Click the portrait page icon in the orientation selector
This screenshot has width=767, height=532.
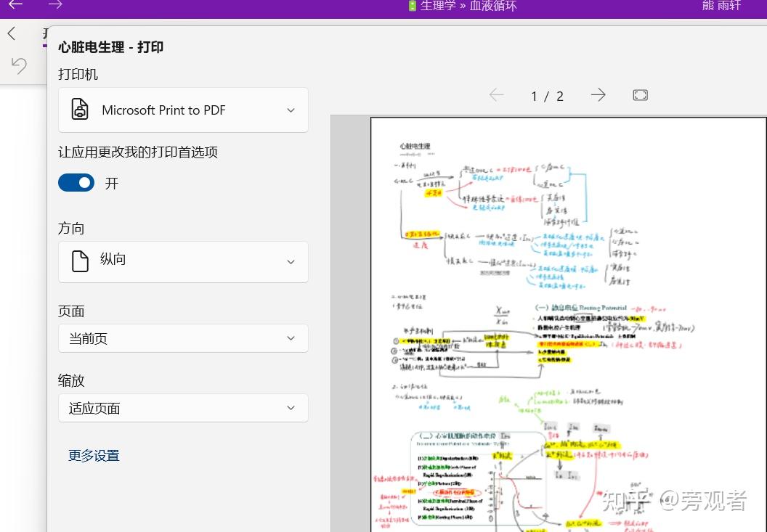[x=80, y=261]
